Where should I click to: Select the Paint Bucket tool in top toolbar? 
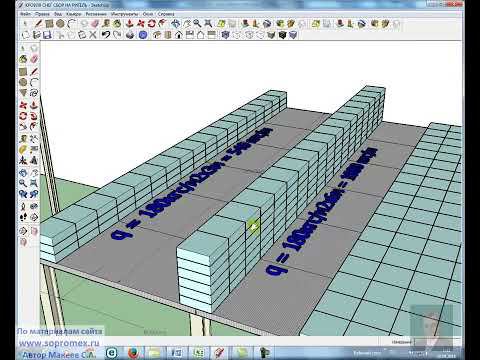pyautogui.click(x=117, y=24)
